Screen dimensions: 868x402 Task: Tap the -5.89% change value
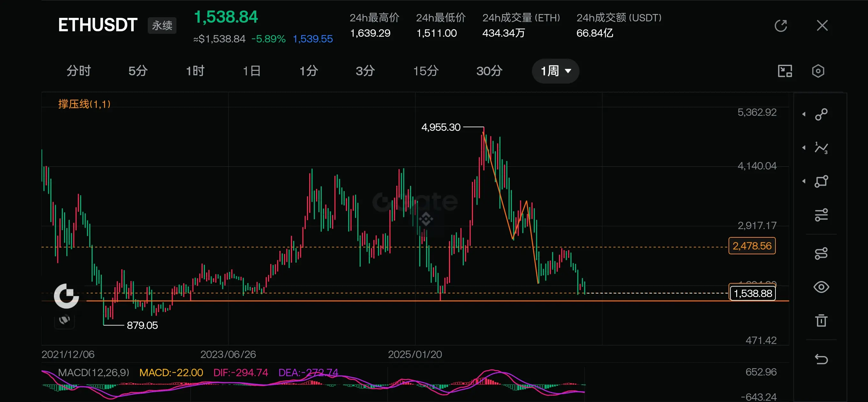268,39
